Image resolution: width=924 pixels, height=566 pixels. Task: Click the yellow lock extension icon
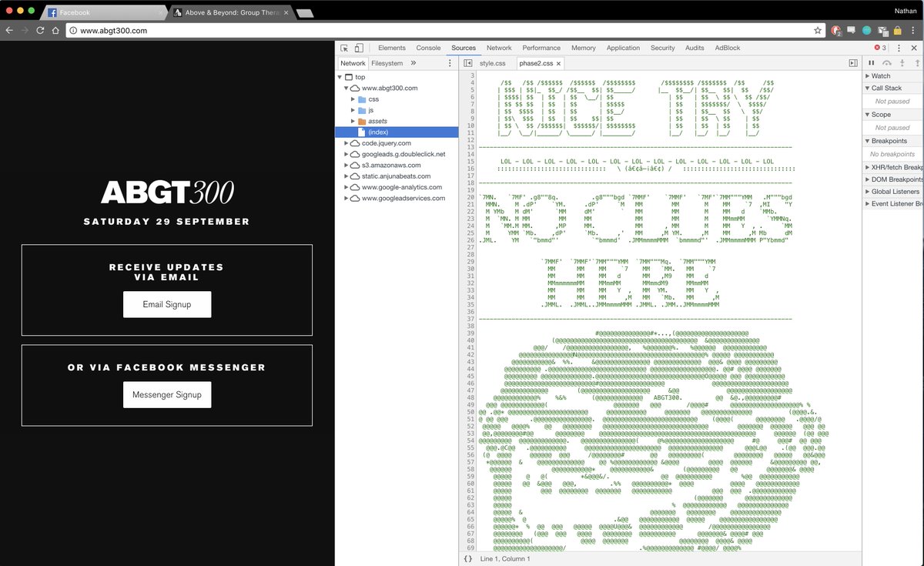[x=898, y=30]
